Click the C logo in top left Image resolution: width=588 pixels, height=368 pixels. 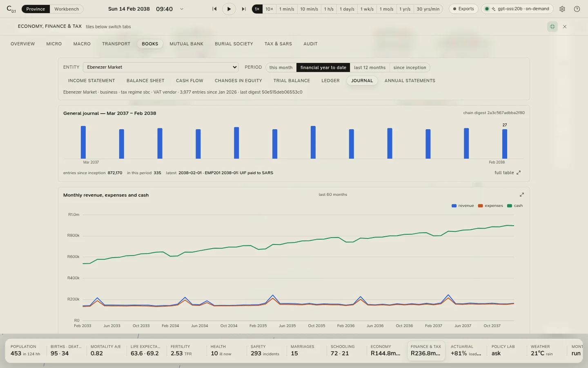(11, 9)
